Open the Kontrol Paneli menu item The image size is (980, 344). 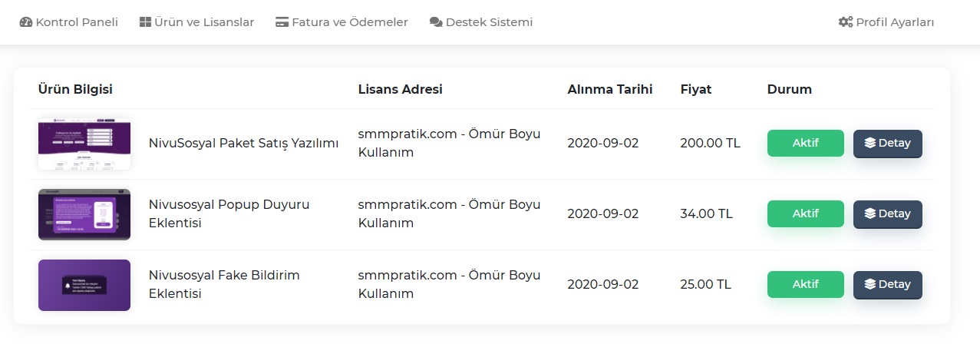click(69, 22)
